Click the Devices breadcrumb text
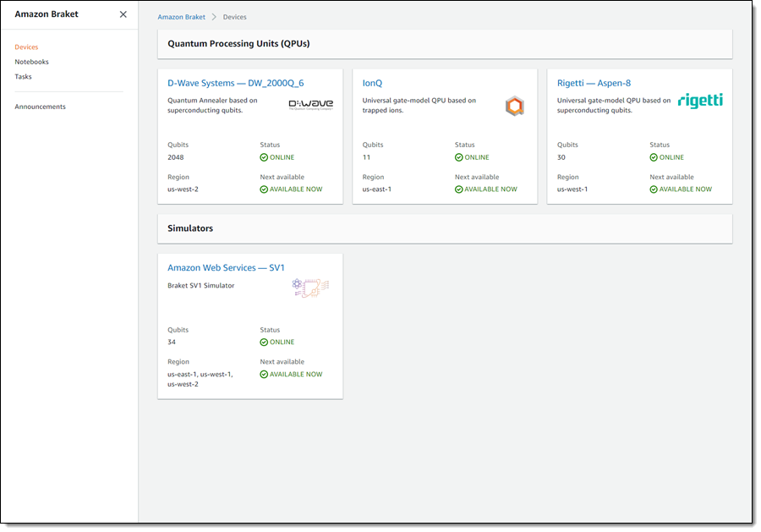This screenshot has width=761, height=532. [234, 17]
